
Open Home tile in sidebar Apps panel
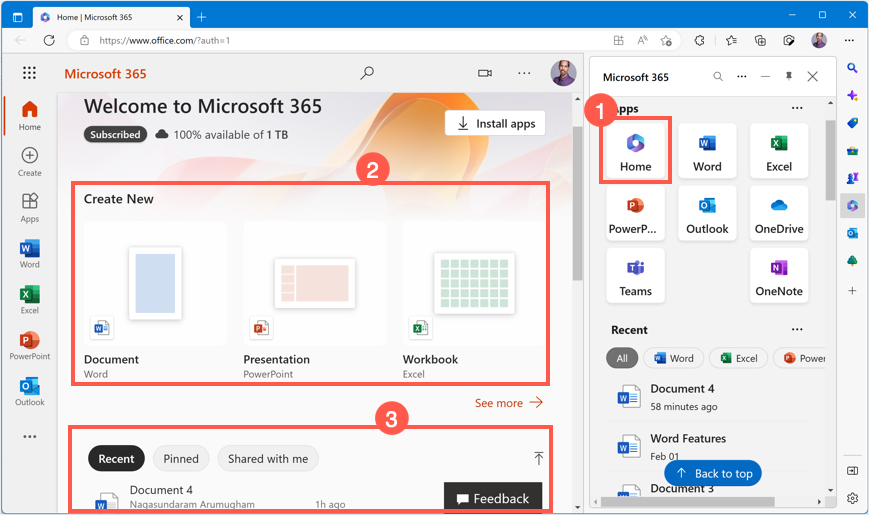click(x=635, y=151)
